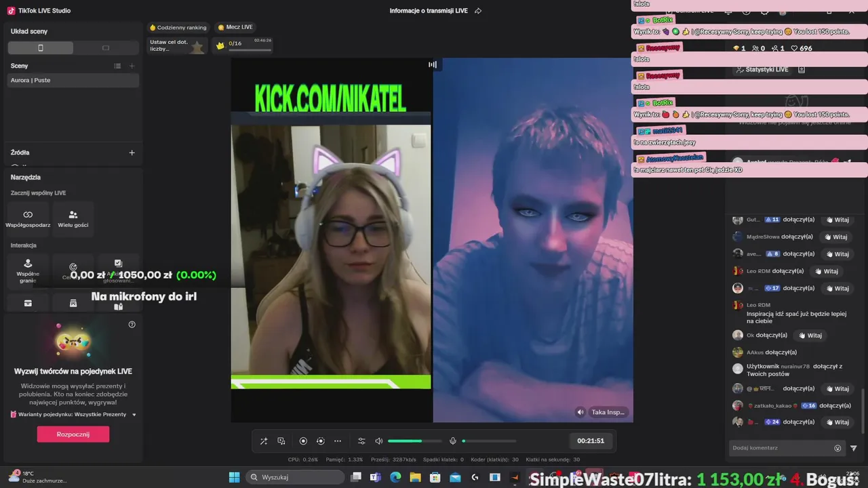Open the Współgospodarz co-host tool
The height and width of the screenshot is (488, 868).
coord(28,218)
